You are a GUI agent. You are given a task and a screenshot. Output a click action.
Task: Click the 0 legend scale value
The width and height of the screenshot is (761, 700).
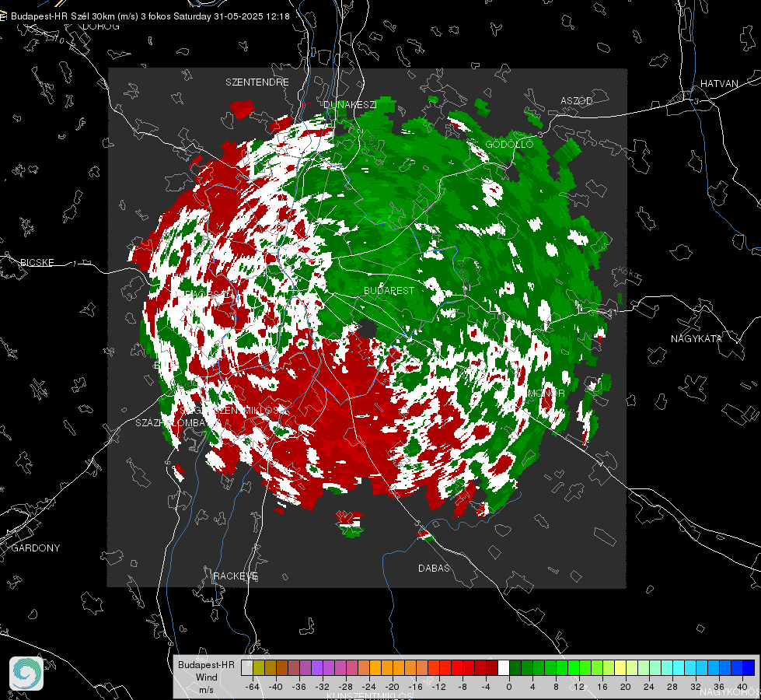[509, 687]
